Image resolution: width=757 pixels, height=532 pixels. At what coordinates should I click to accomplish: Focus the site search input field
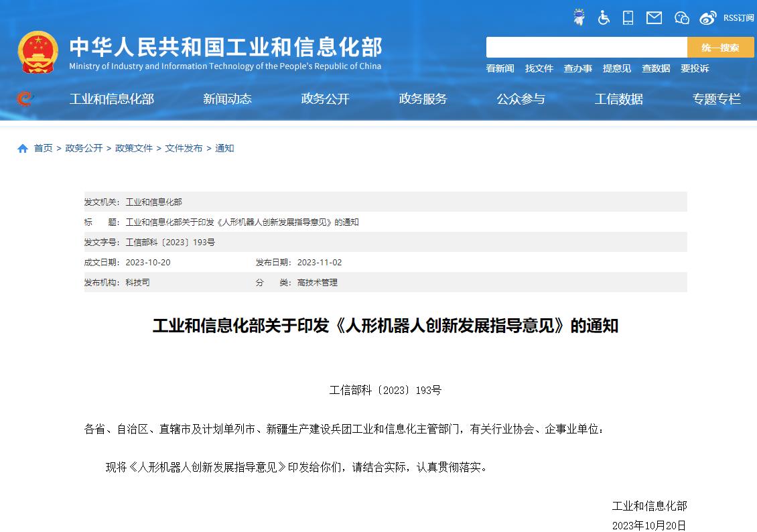tap(587, 48)
